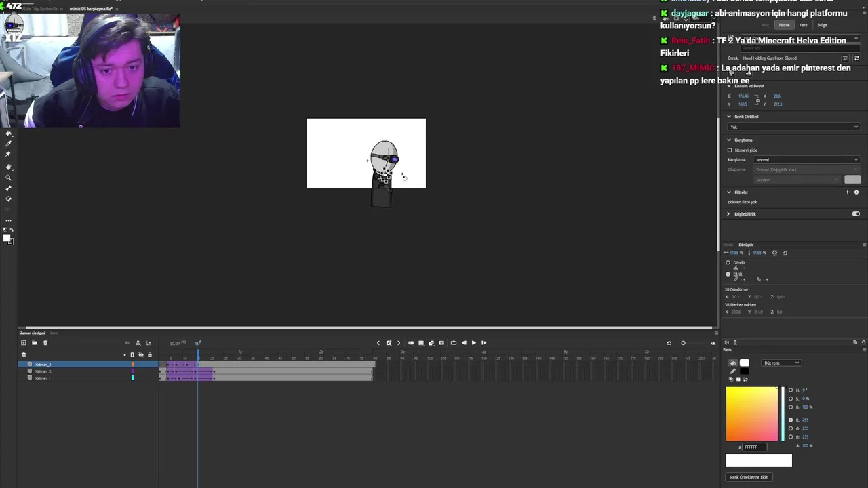Collapse the Renk Efektleri section
Image resolution: width=868 pixels, height=488 pixels.
point(729,117)
